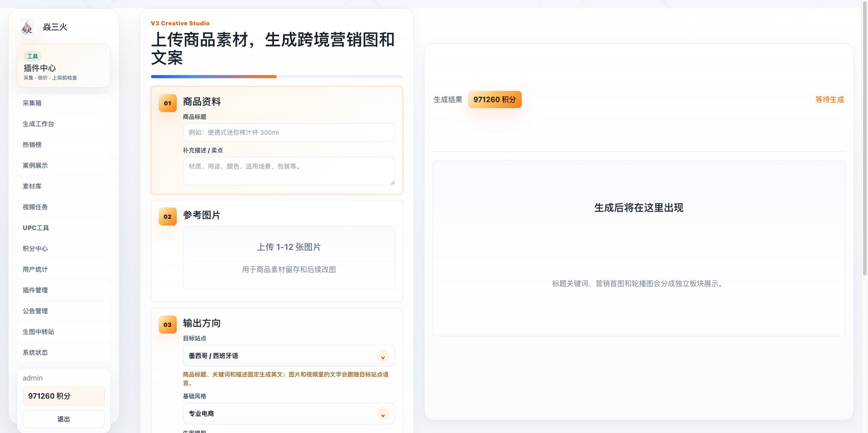Click the 971260 积分 badge beside 生成结果

[495, 99]
